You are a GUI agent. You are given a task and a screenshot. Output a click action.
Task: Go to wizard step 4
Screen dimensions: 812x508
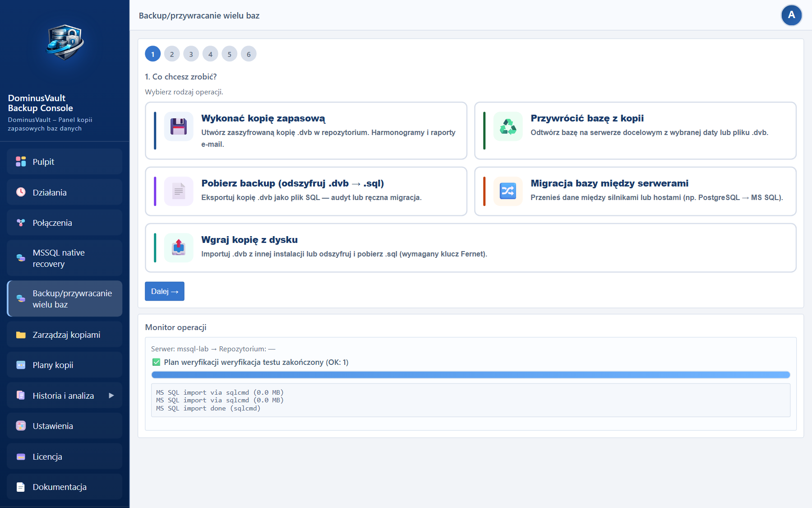(x=210, y=54)
